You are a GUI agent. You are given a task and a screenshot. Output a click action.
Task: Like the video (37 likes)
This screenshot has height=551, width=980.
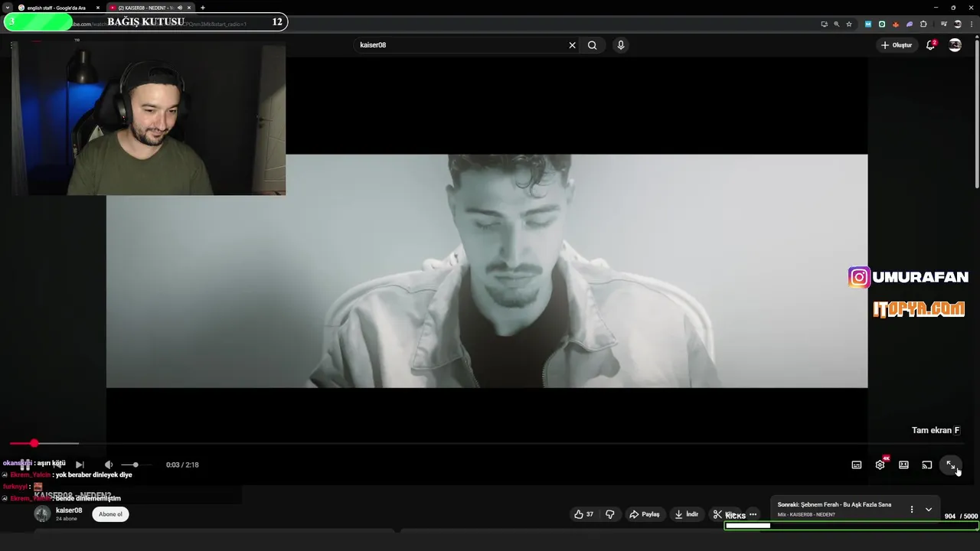[584, 514]
